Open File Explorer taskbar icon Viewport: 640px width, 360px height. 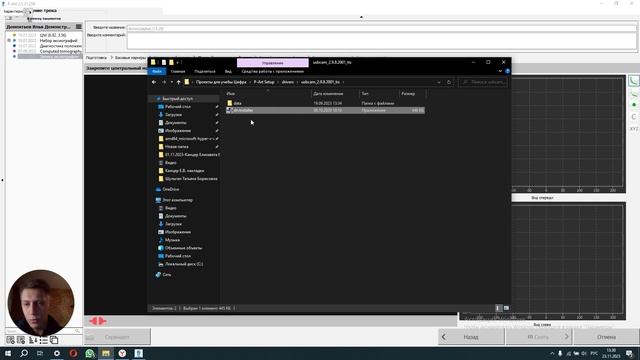coord(106,353)
